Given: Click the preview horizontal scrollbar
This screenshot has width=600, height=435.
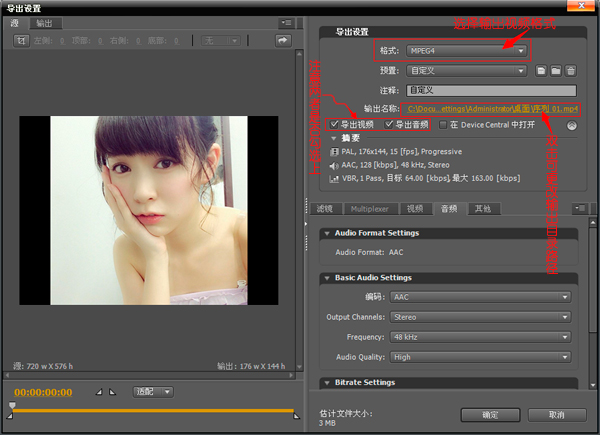Looking at the screenshot, I should point(149,375).
